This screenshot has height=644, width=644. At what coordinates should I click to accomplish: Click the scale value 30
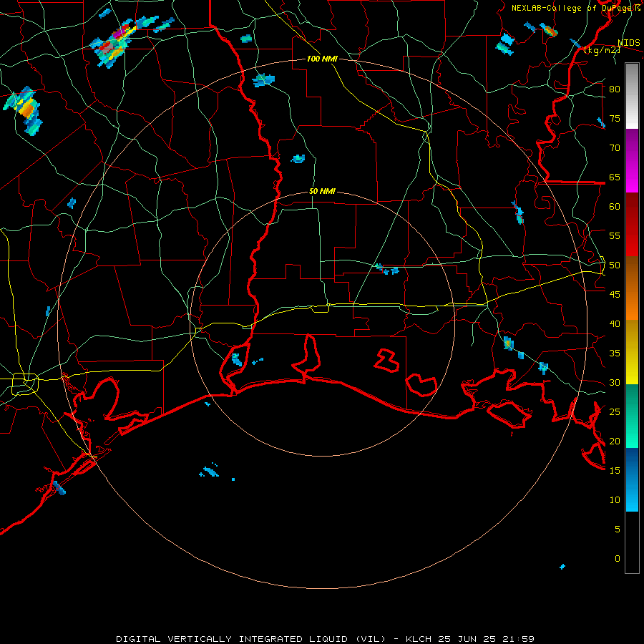615,382
